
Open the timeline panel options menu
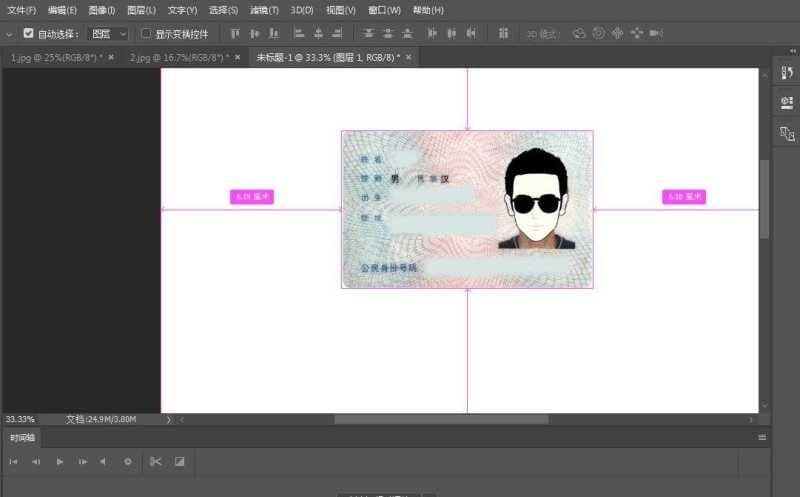(761, 437)
